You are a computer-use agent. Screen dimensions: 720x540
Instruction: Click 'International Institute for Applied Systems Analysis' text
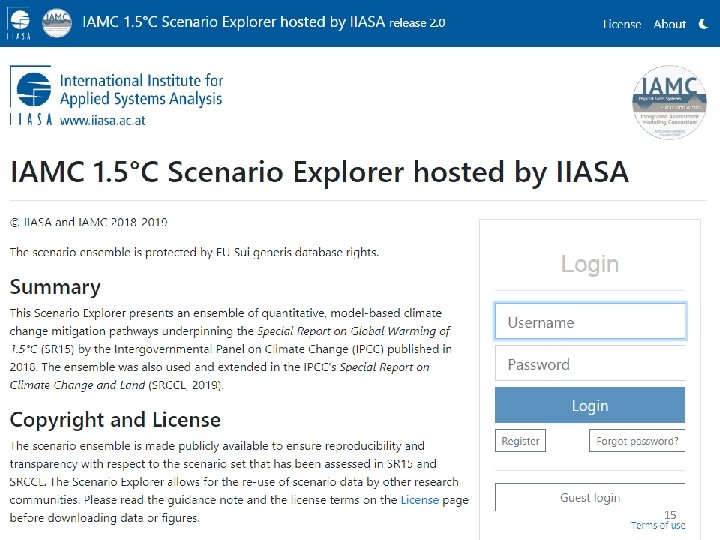pos(141,90)
